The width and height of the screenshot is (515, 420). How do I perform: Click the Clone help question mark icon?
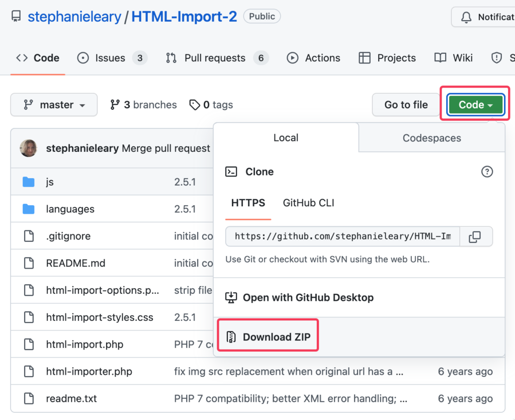[486, 172]
